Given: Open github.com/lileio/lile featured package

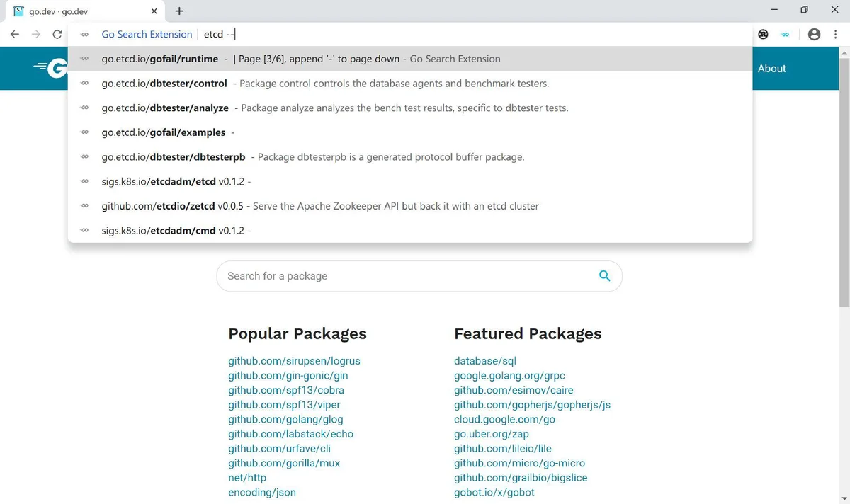Looking at the screenshot, I should coord(503,449).
